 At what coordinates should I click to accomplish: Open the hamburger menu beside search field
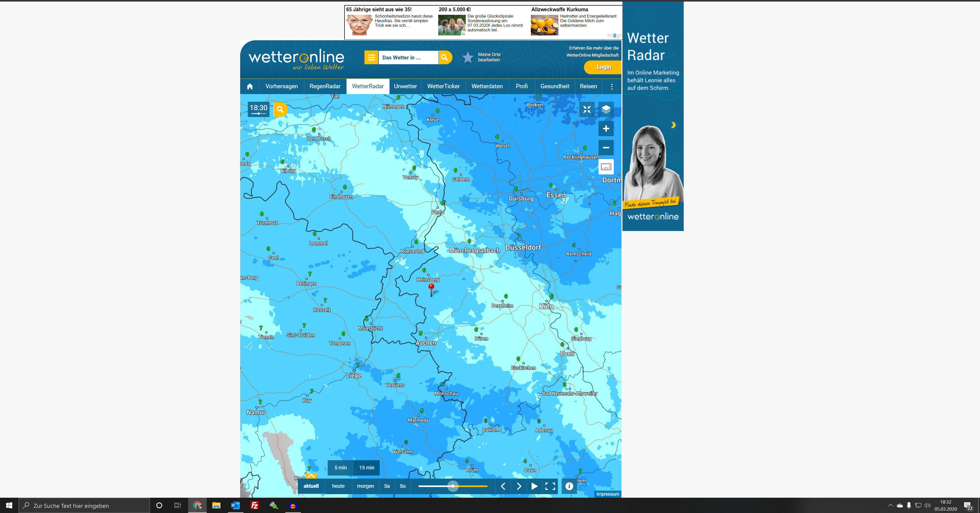coord(371,57)
